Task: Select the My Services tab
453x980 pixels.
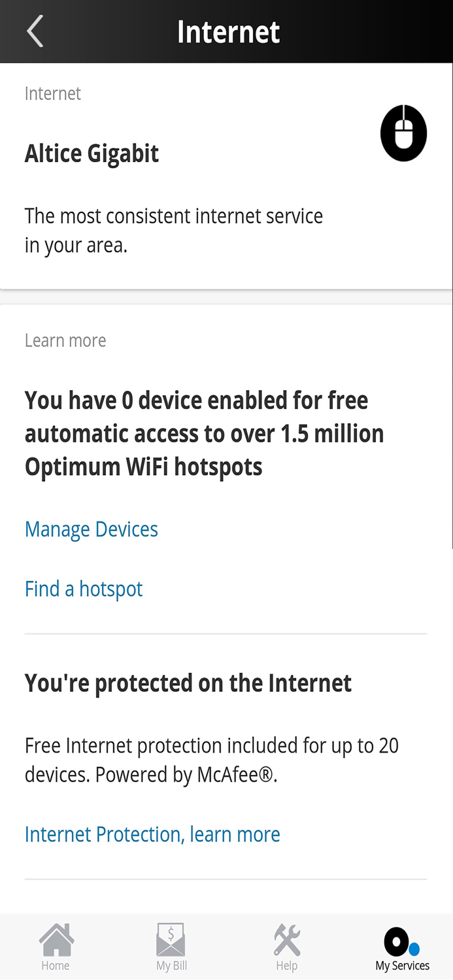Action: click(402, 947)
